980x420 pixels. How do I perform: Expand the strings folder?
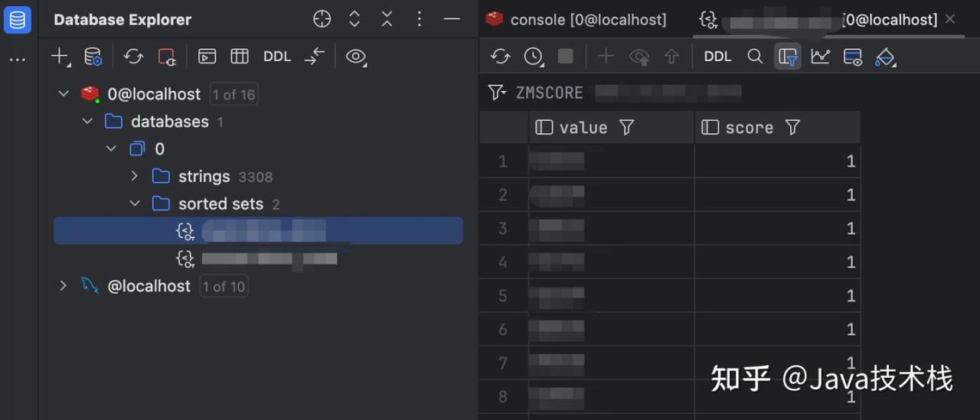tap(135, 176)
